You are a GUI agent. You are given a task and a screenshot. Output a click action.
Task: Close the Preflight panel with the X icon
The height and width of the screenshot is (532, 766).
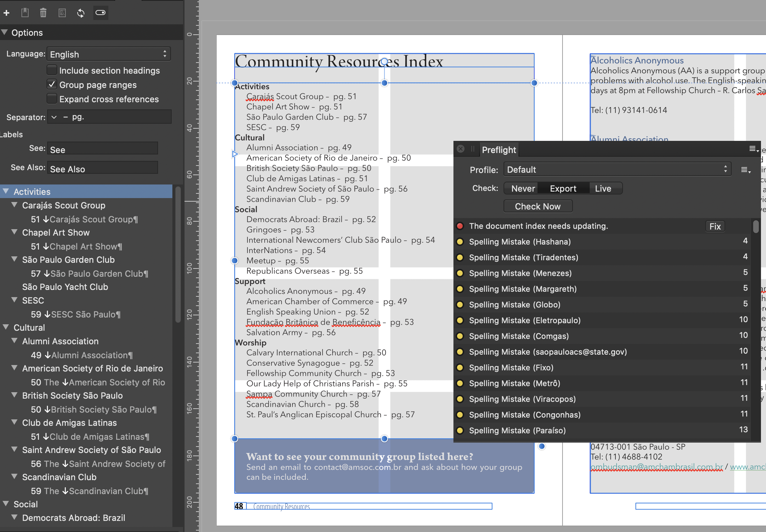tap(461, 149)
